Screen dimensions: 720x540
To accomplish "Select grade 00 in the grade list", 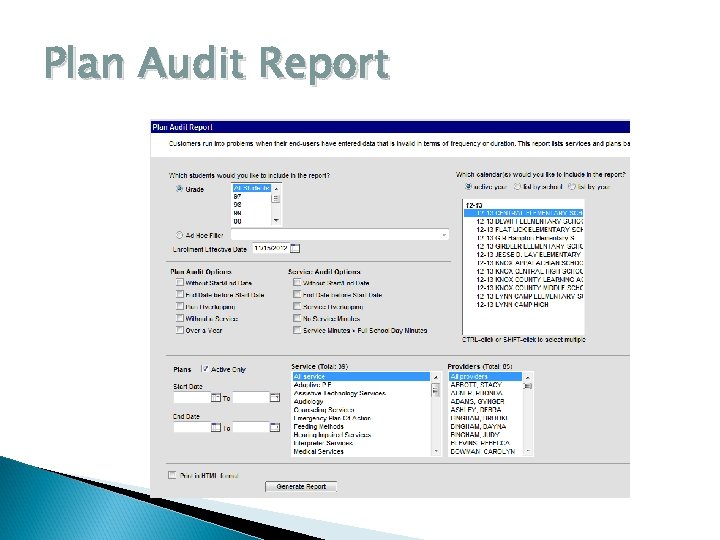I will 252,221.
